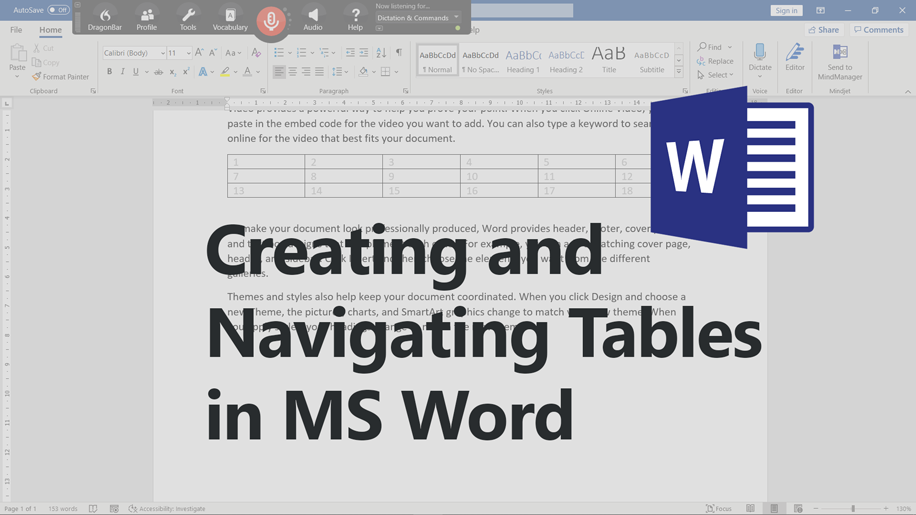916x515 pixels.
Task: Click the Sign in button
Action: tap(786, 10)
